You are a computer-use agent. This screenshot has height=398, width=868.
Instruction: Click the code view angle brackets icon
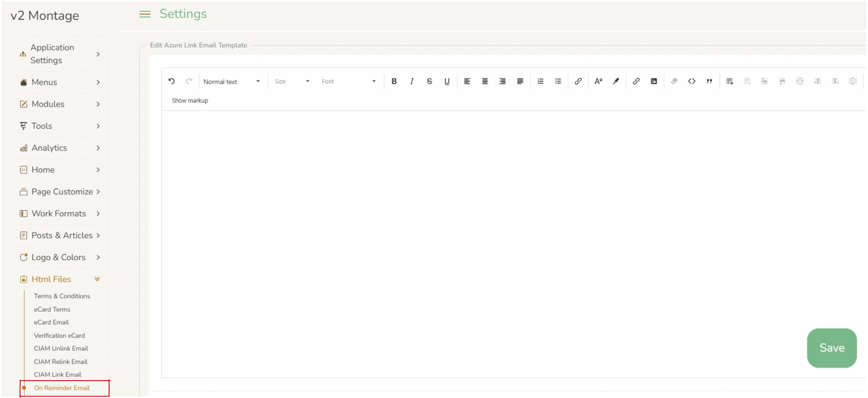click(x=692, y=81)
